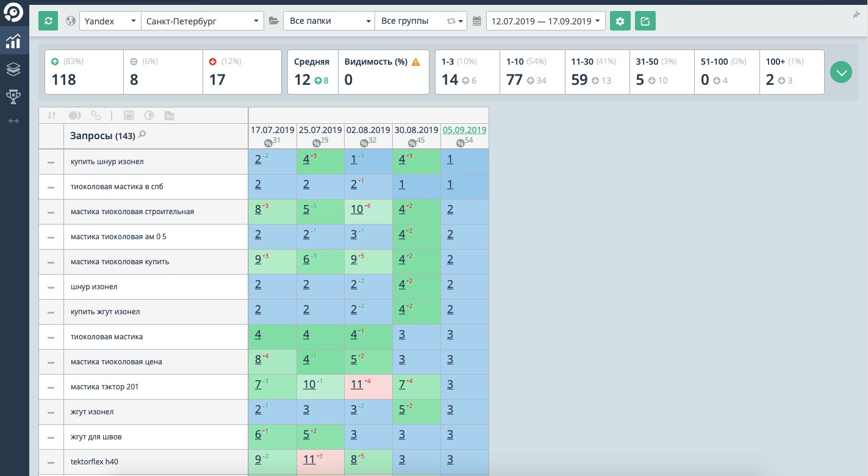Click position 1 for купить шнур изонел on 05.09.2019
The height and width of the screenshot is (476, 868).
450,159
